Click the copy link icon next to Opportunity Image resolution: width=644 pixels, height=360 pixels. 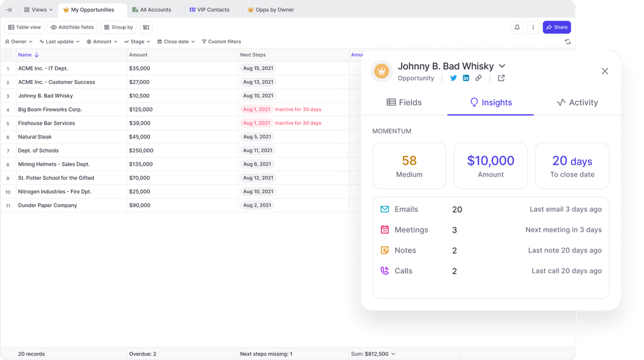point(478,78)
